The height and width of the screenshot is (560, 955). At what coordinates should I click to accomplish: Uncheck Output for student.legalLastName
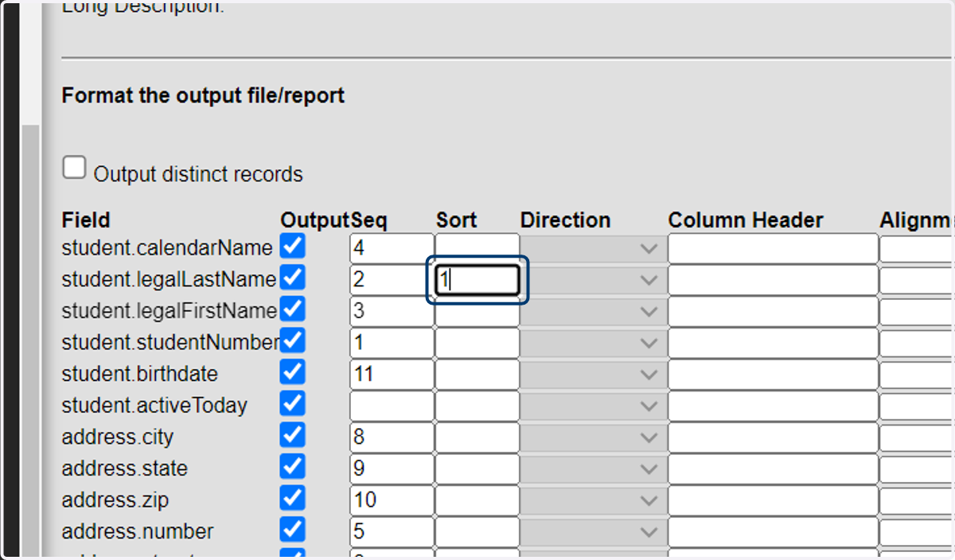[293, 277]
